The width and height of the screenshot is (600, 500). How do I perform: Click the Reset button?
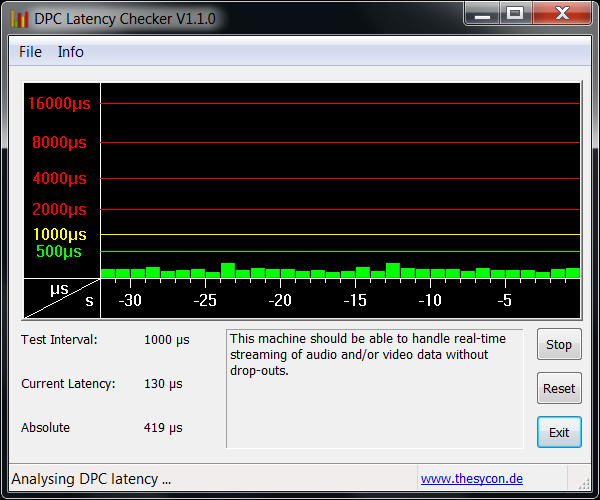[x=559, y=388]
